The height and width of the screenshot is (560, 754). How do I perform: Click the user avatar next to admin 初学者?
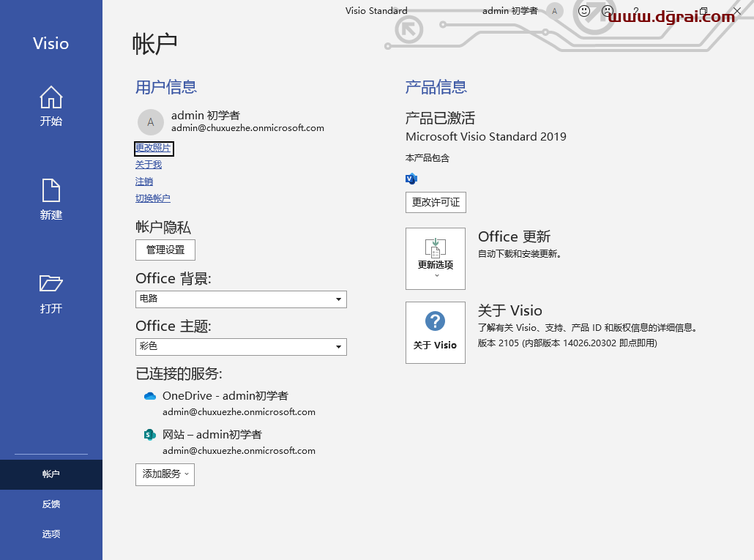151,122
